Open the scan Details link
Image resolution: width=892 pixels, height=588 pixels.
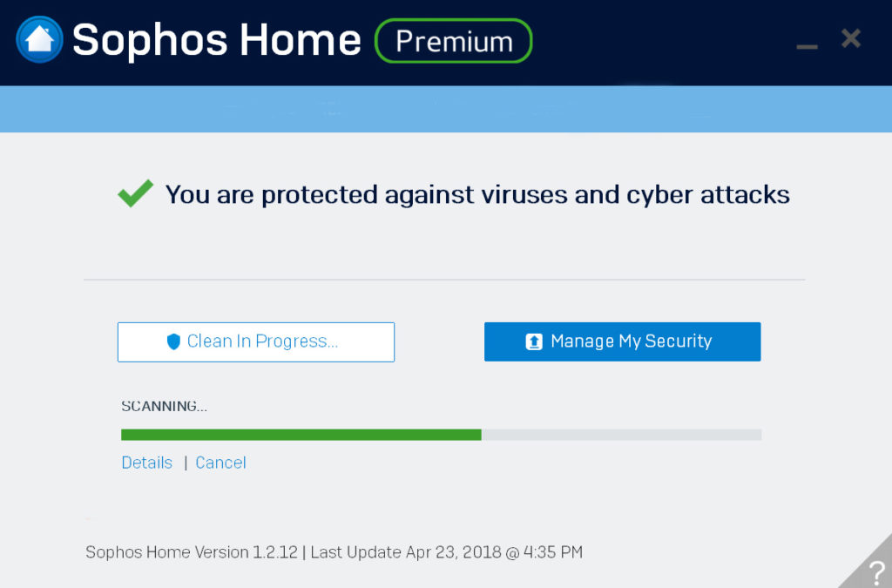coord(146,463)
